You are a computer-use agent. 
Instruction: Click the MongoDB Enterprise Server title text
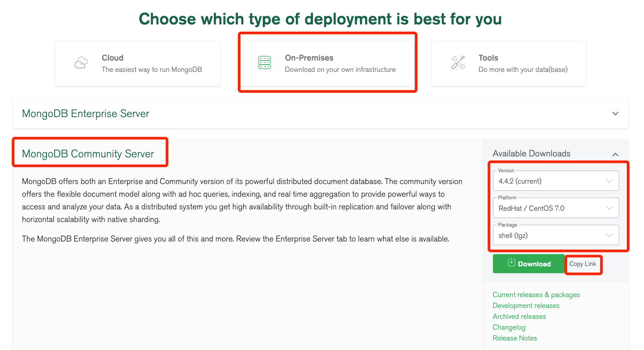click(85, 114)
